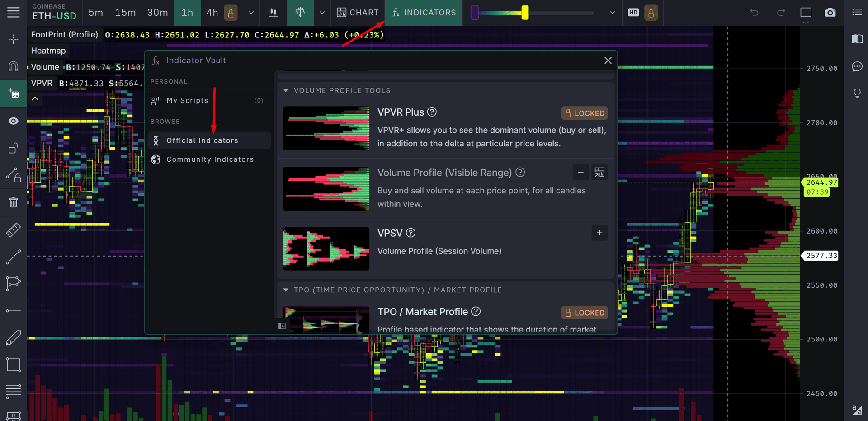
Task: Collapse the indicator legend chevron
Action: point(35,98)
